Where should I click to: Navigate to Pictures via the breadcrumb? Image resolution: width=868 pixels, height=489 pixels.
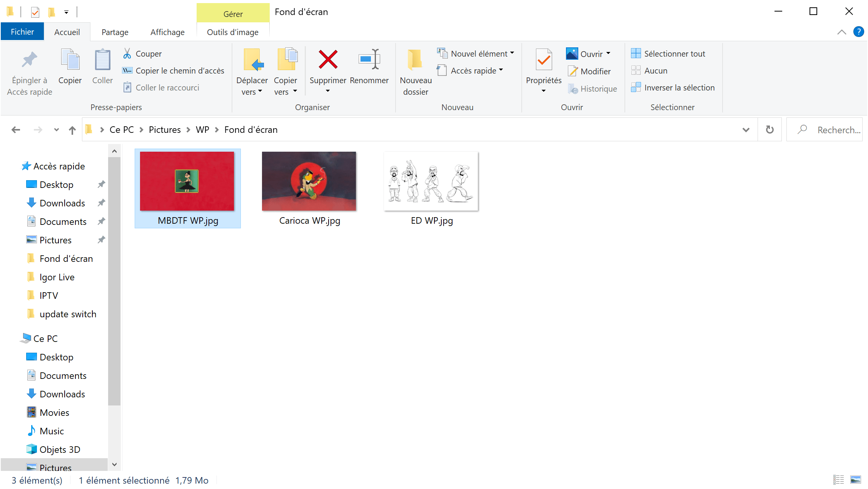(164, 129)
